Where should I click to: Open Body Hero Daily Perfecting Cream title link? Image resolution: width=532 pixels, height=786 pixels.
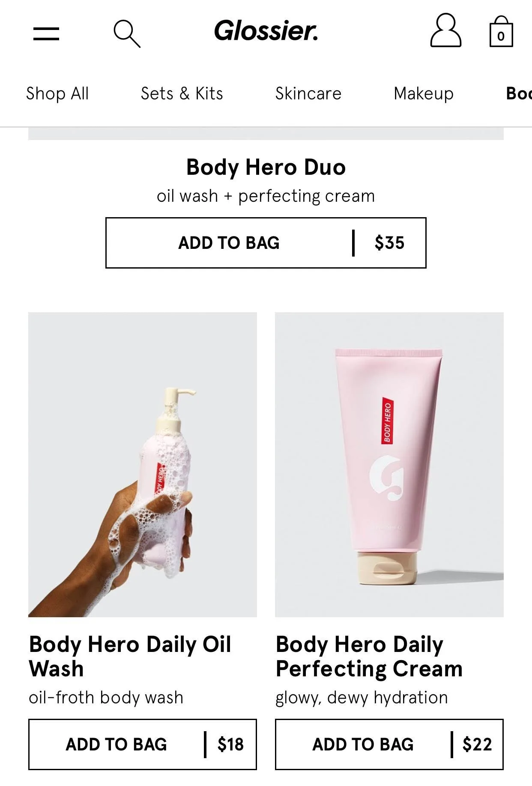coord(369,656)
